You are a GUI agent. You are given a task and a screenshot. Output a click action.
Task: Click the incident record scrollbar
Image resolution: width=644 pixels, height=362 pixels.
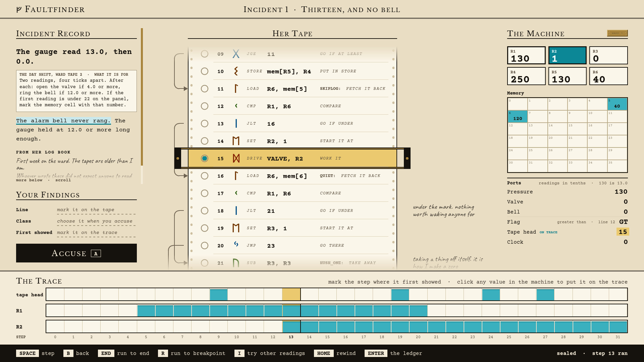[142, 106]
